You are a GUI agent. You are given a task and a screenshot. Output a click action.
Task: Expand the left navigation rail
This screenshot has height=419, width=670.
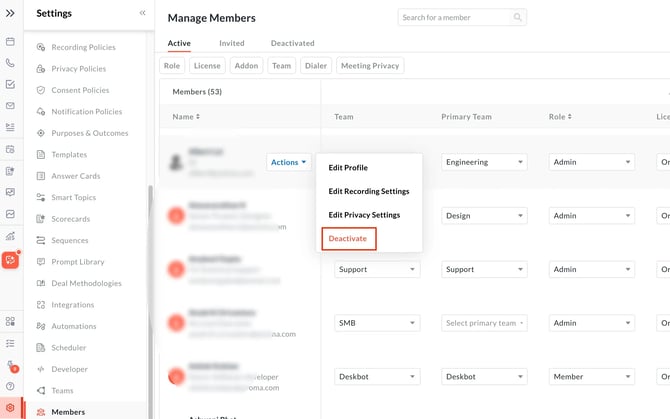coord(10,13)
